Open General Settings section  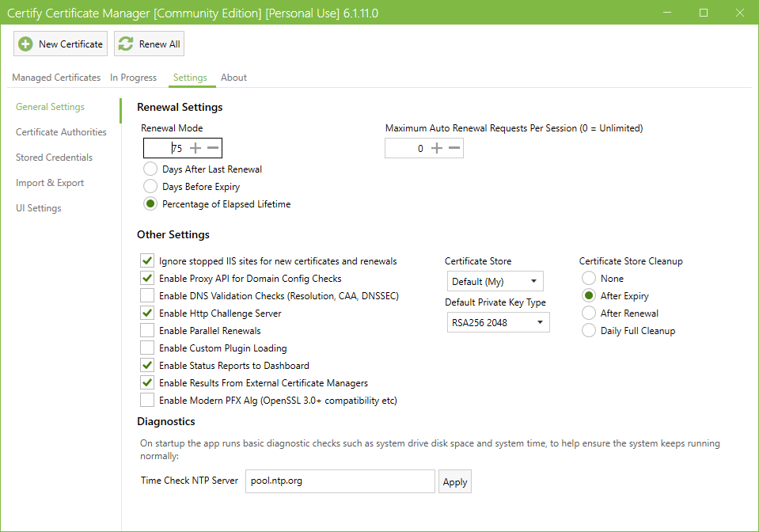coord(51,107)
